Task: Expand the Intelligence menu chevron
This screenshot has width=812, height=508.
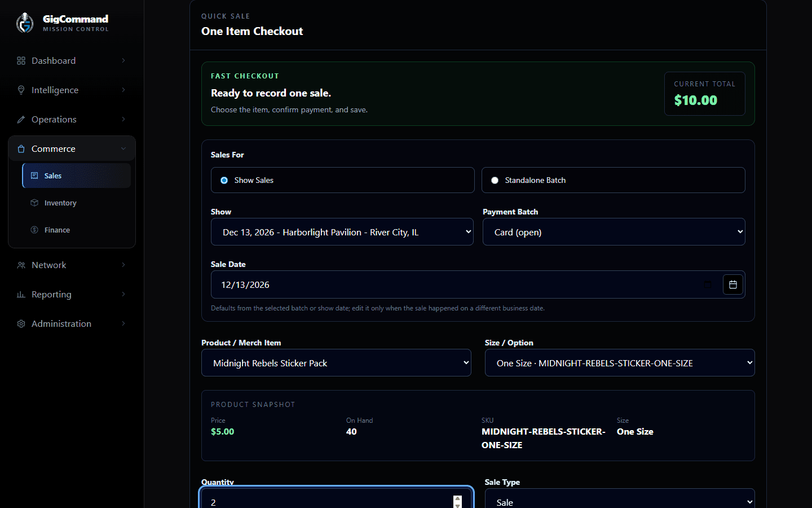Action: coord(123,90)
